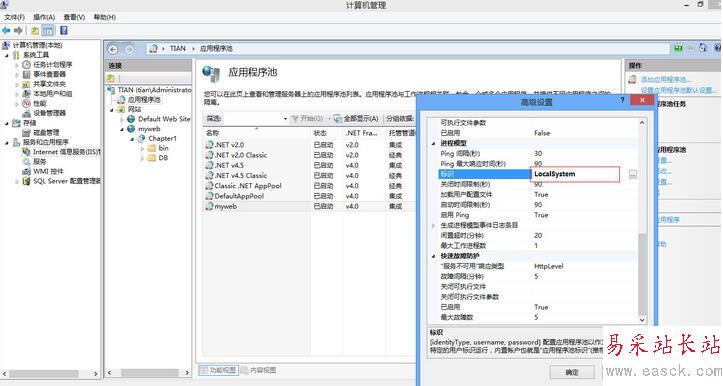Click the blue help icon in the main toolbar

click(x=64, y=30)
